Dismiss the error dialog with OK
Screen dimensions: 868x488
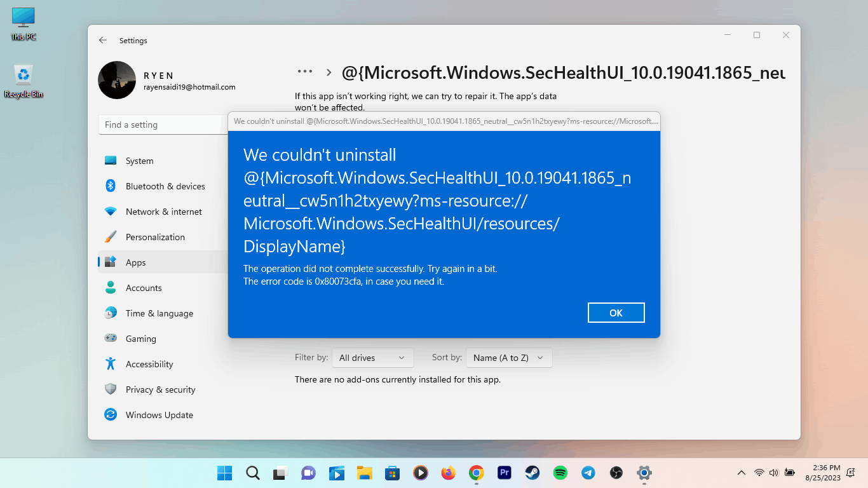point(615,312)
